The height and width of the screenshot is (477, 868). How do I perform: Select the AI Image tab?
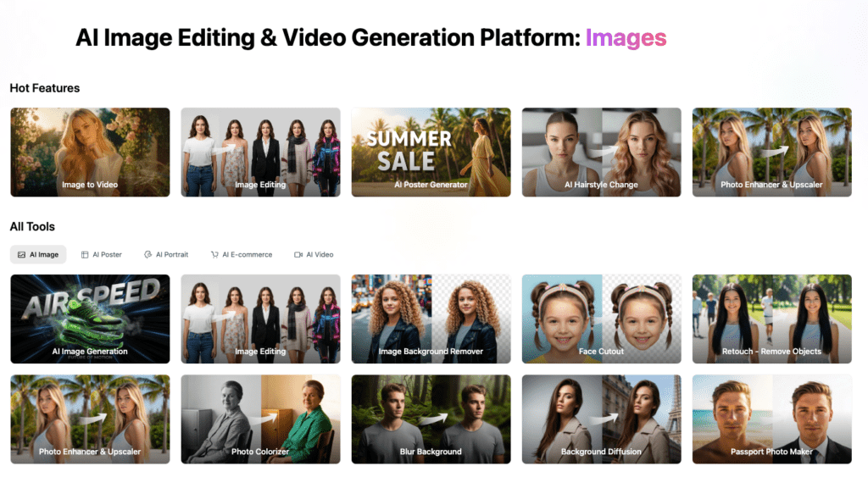(x=39, y=254)
